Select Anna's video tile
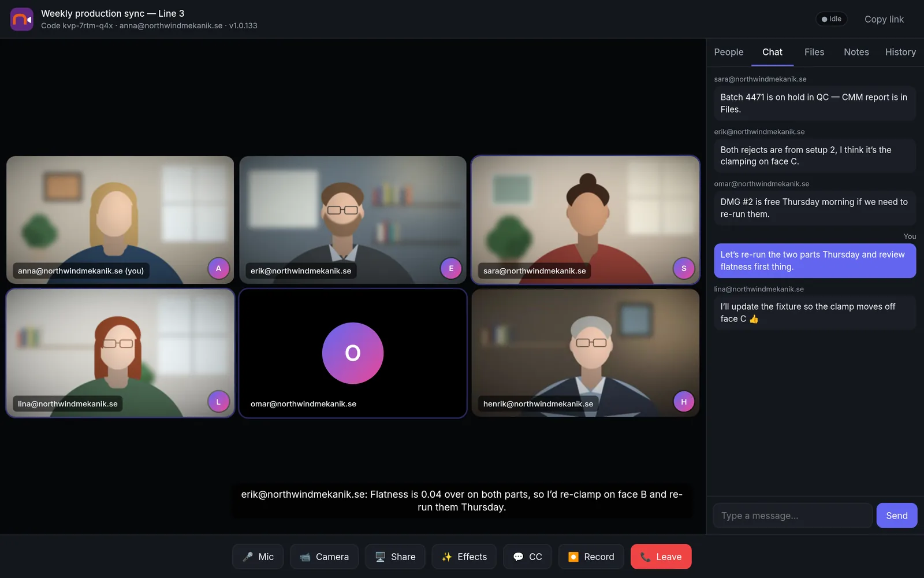The width and height of the screenshot is (924, 578). 120,220
